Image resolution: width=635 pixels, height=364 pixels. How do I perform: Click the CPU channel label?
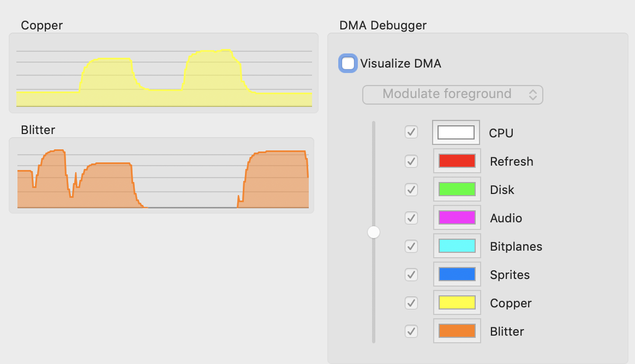click(x=501, y=133)
